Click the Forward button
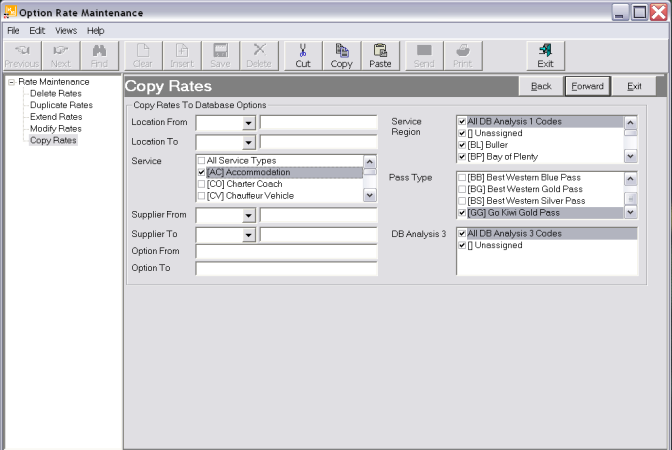The height and width of the screenshot is (450, 672). coord(588,86)
